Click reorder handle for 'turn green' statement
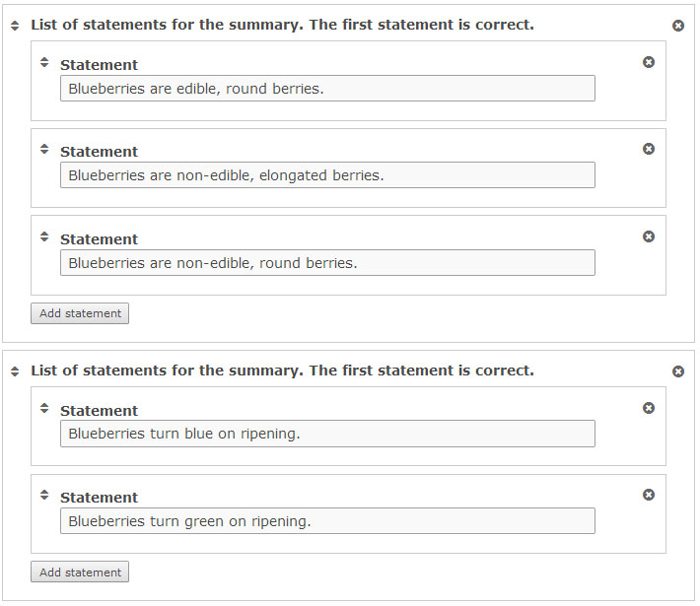 tap(44, 495)
